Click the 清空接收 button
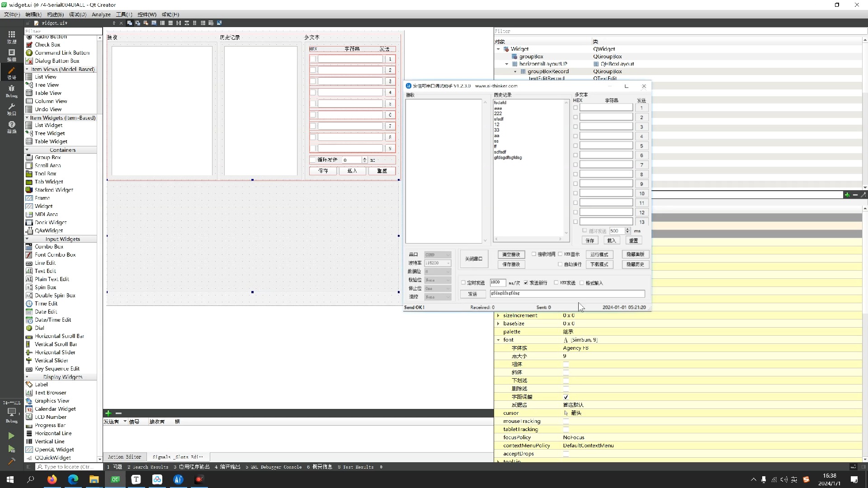The height and width of the screenshot is (488, 868). (511, 254)
